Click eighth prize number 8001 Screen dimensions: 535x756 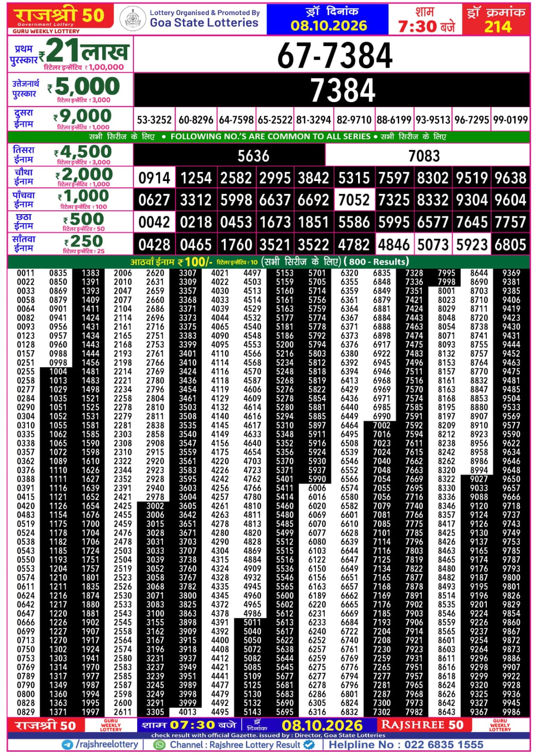tap(446, 291)
